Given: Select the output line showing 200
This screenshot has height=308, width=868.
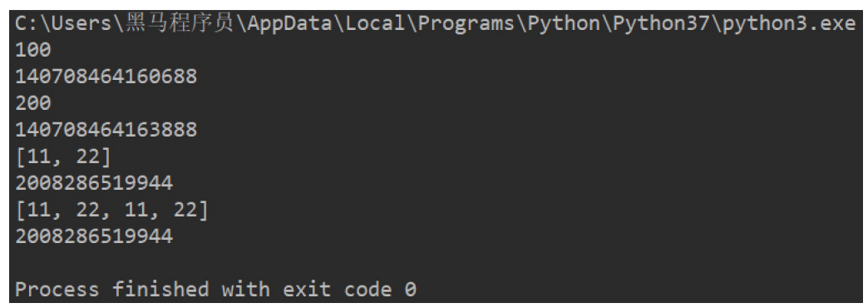Looking at the screenshot, I should 32,103.
